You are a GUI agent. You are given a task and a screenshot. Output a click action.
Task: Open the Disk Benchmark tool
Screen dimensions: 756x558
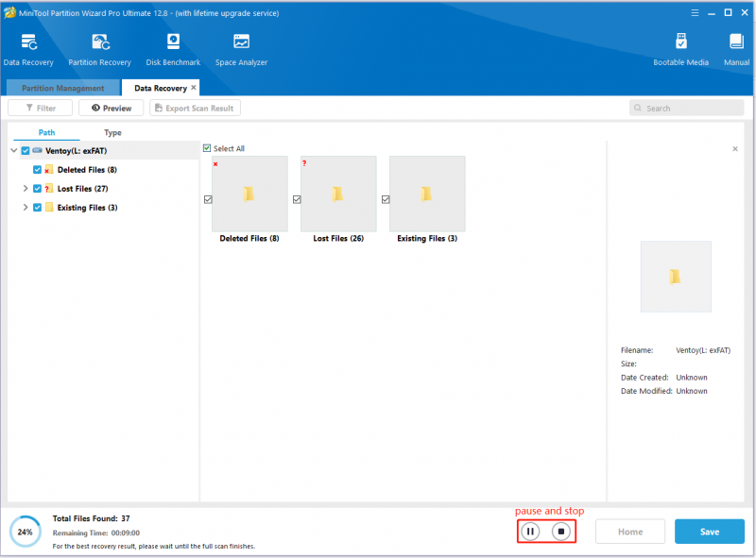[x=173, y=50]
